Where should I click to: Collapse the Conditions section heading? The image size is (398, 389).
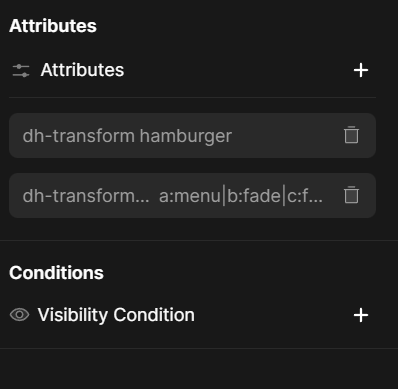point(56,273)
